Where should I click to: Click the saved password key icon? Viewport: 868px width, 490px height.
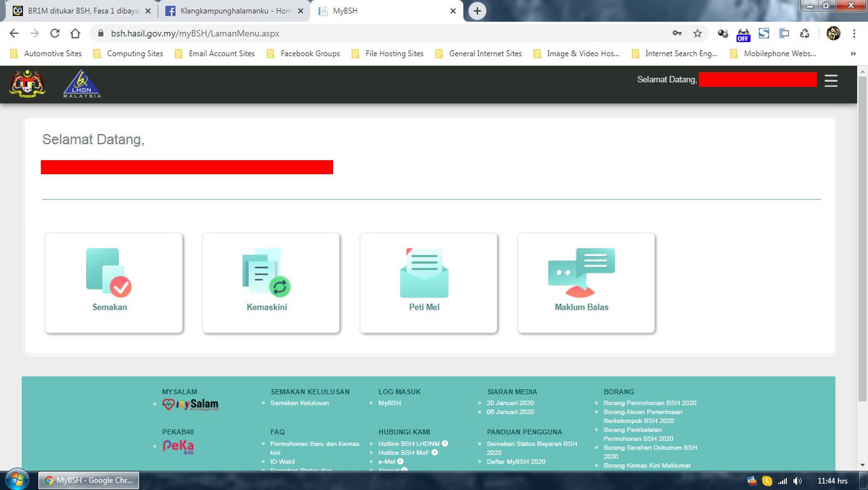click(677, 33)
